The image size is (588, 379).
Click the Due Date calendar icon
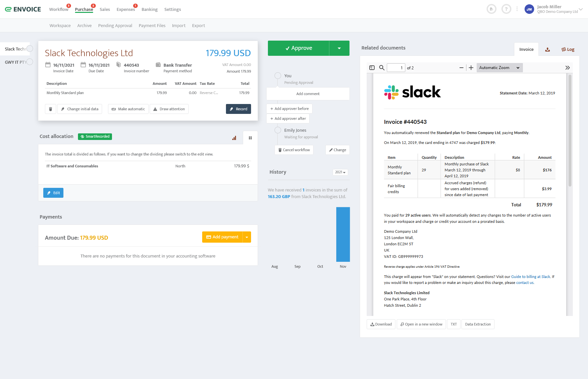pos(83,65)
